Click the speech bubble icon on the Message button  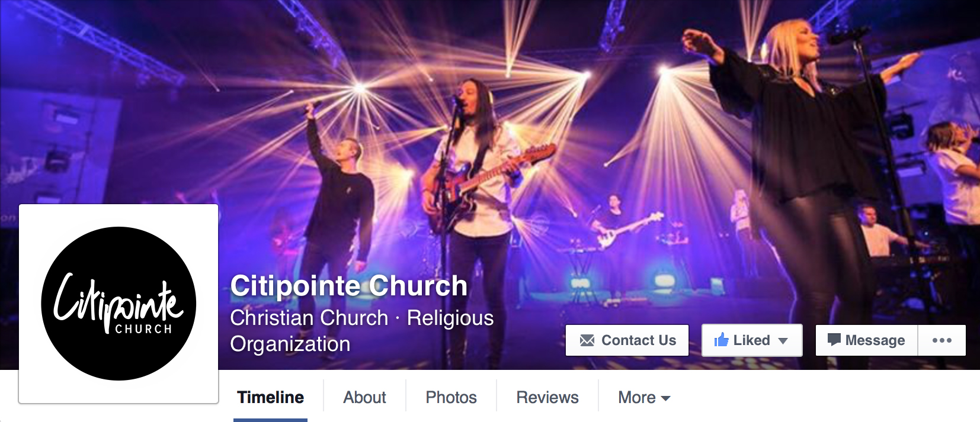pos(834,340)
